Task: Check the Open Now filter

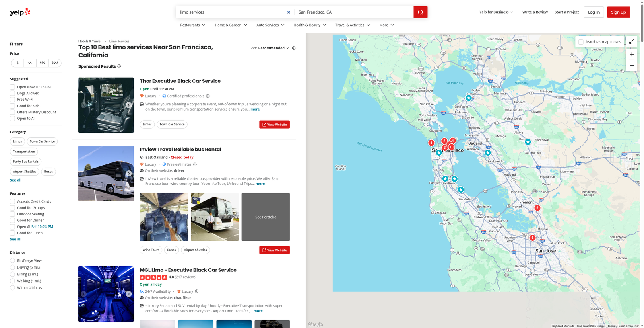Action: (12, 87)
